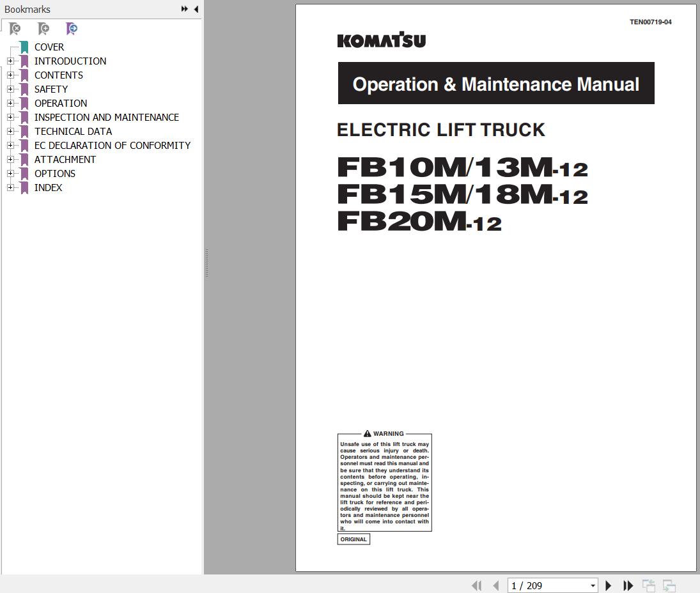Expand the ATTACHMENT bookmark
The width and height of the screenshot is (700, 593).
10,159
